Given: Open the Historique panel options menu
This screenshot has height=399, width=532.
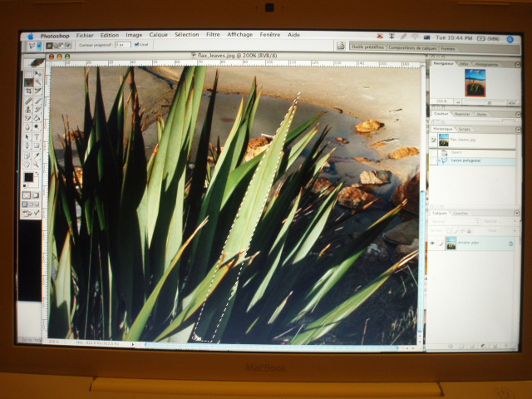Looking at the screenshot, I should pos(518,130).
